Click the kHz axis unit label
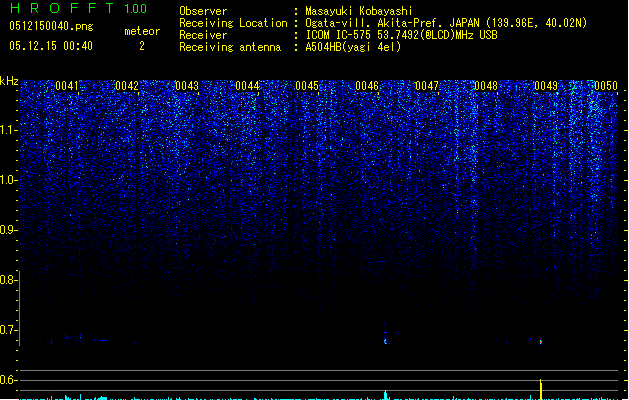 [9, 81]
